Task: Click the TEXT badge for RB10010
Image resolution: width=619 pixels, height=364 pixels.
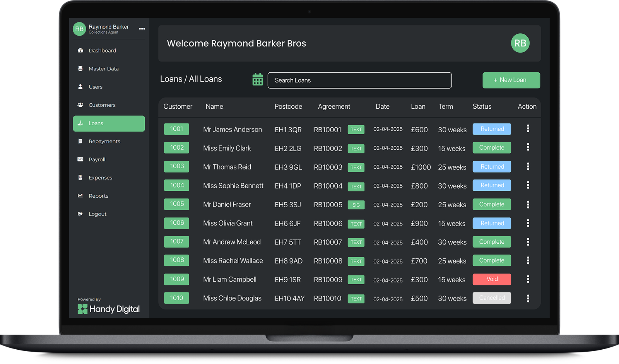Action: 356,299
